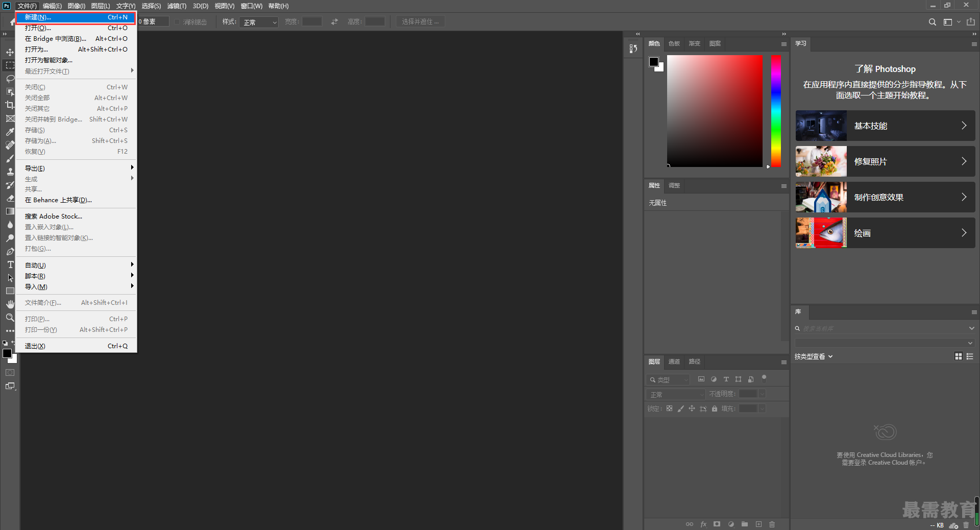This screenshot has height=530, width=980.
Task: Select the Pen tool
Action: point(10,251)
